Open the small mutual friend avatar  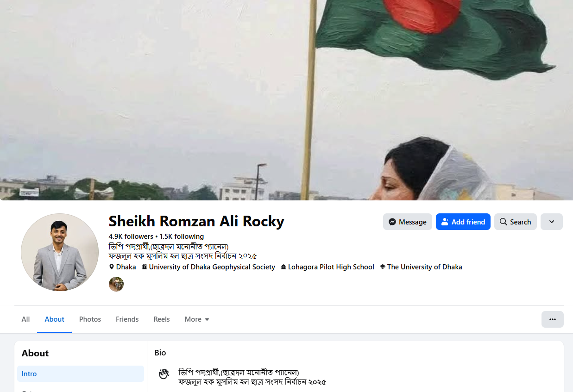click(x=116, y=284)
